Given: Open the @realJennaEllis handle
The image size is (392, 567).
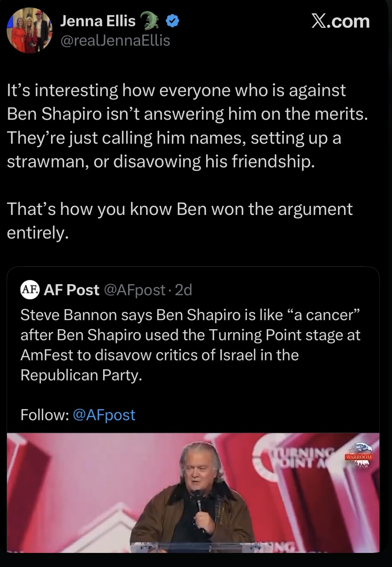Looking at the screenshot, I should (115, 40).
